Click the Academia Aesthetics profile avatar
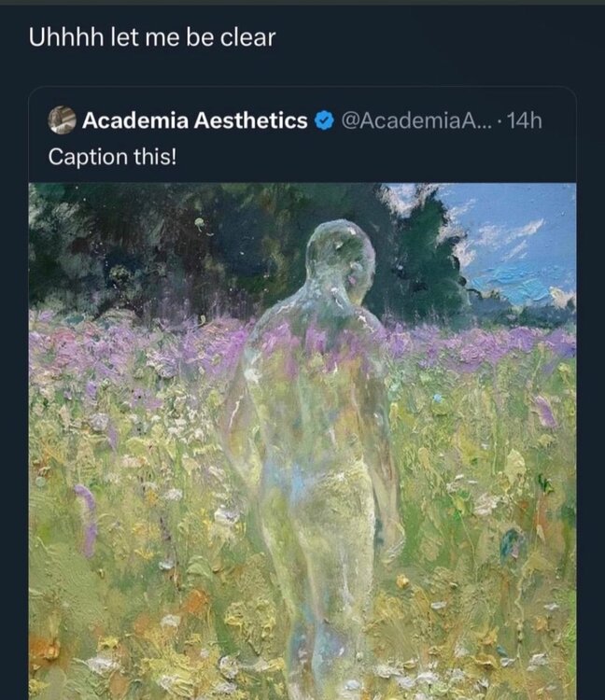Viewport: 605px width, 700px height. coord(63,119)
